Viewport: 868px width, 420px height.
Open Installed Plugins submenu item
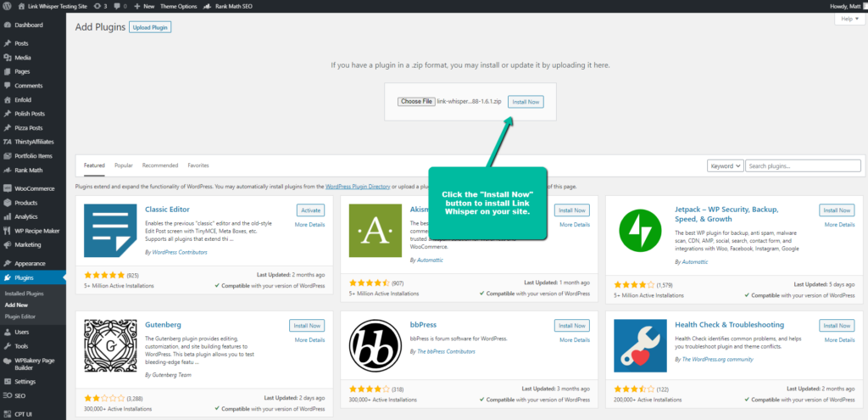(24, 294)
